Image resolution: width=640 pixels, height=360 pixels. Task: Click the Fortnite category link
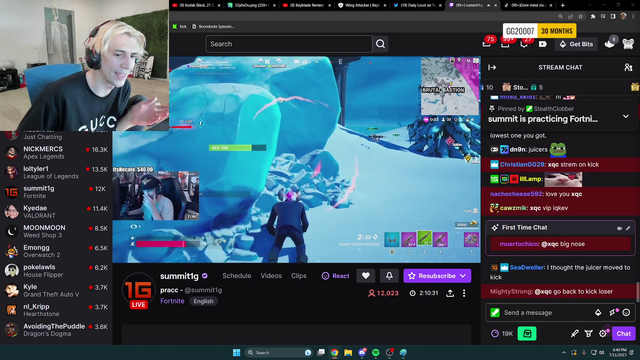pos(172,301)
